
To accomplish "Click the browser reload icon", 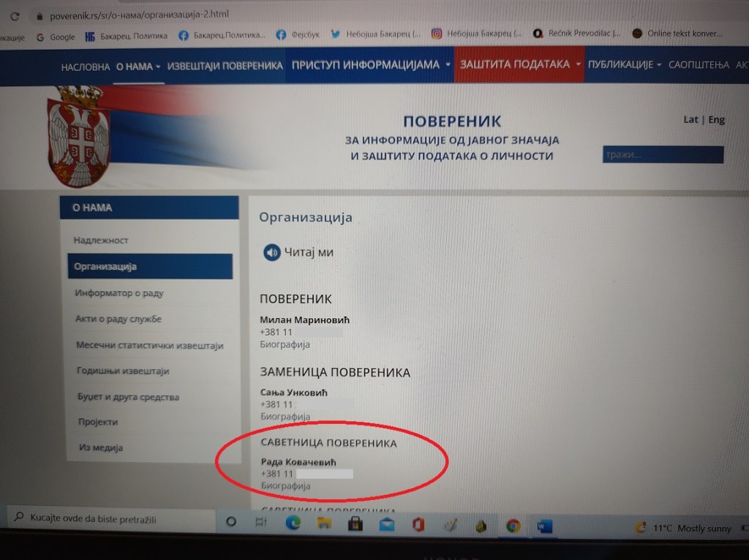I will (15, 17).
